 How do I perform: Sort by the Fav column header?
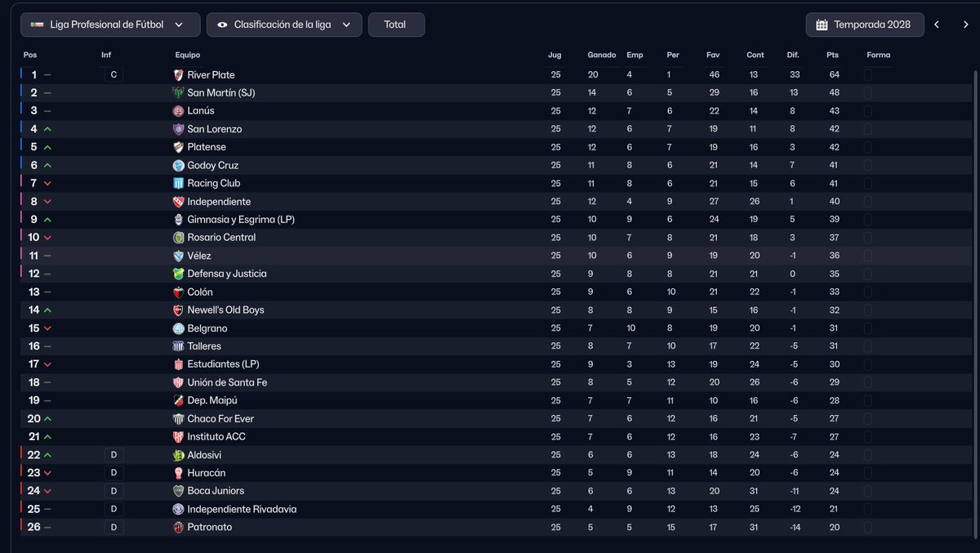pyautogui.click(x=713, y=55)
